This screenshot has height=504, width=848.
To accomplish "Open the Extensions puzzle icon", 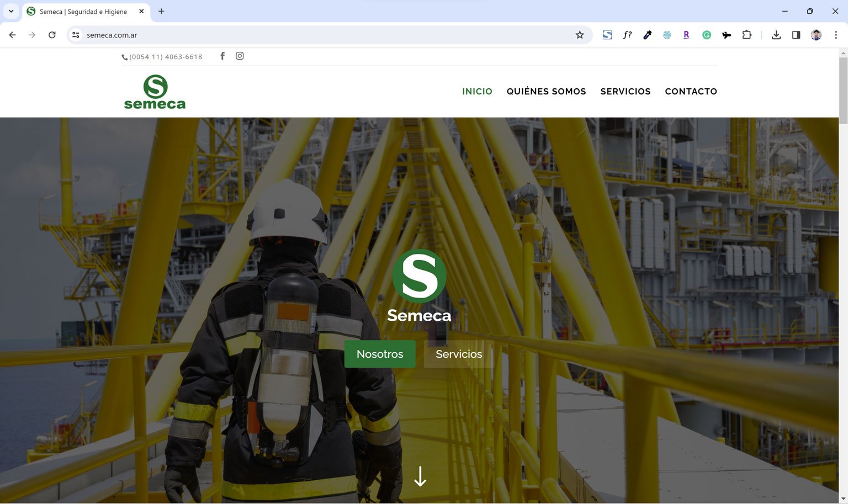I will click(746, 35).
